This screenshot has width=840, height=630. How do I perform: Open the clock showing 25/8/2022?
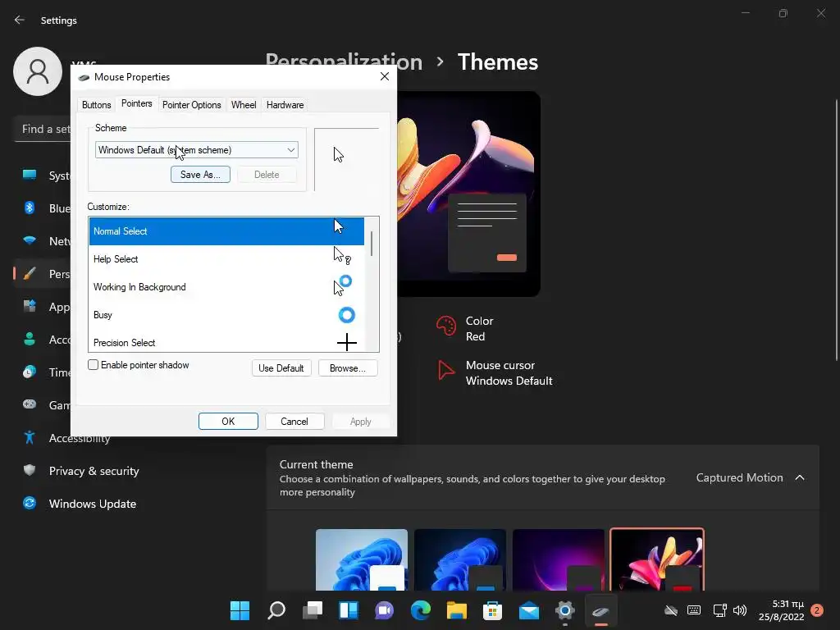pyautogui.click(x=782, y=610)
